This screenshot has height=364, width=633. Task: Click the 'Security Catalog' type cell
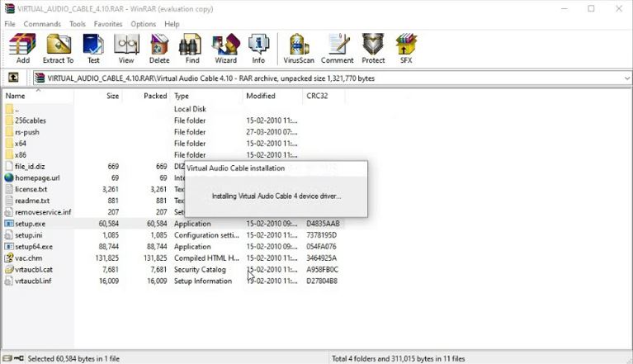pyautogui.click(x=200, y=270)
